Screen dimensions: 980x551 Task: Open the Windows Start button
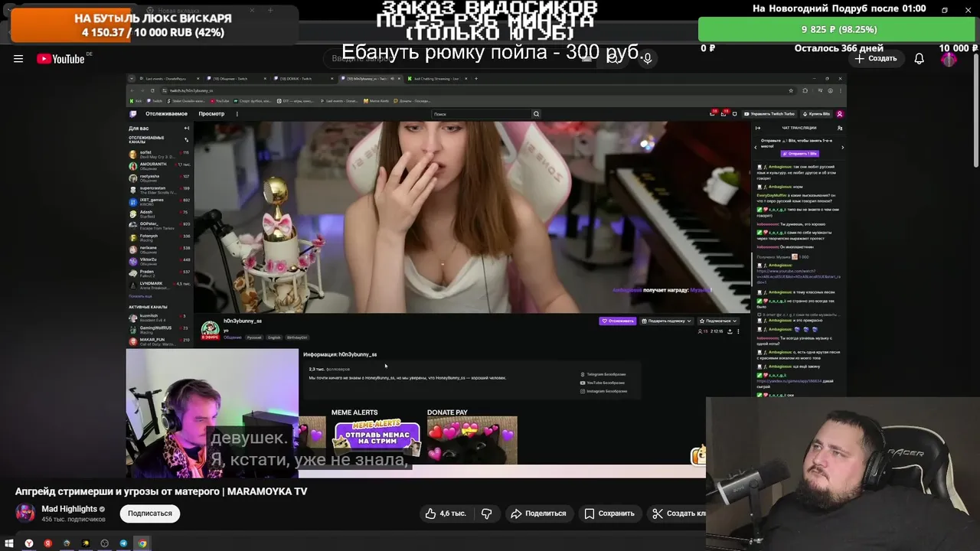coord(9,543)
